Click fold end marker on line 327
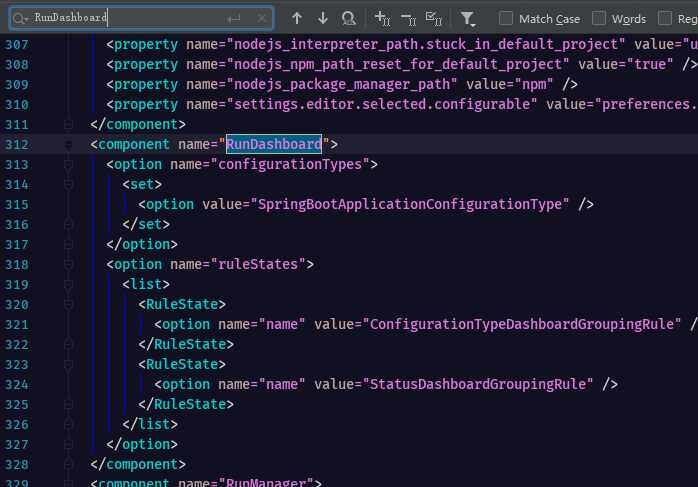This screenshot has width=698, height=487. [68, 444]
